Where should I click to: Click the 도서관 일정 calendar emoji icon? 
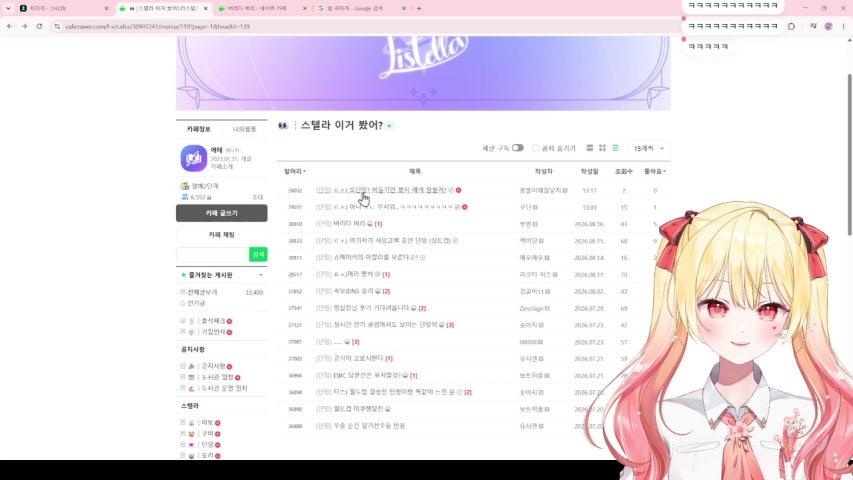[x=191, y=377]
